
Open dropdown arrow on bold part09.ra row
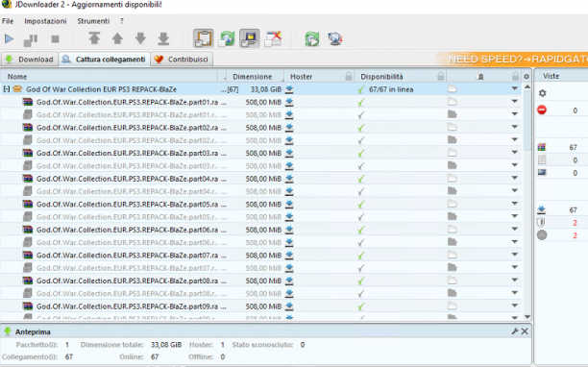tap(515, 306)
